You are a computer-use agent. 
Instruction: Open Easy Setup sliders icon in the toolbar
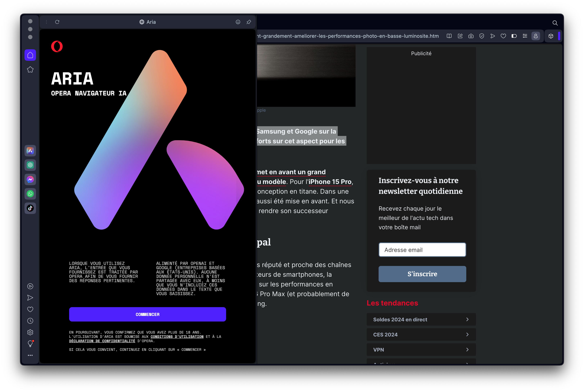click(525, 36)
